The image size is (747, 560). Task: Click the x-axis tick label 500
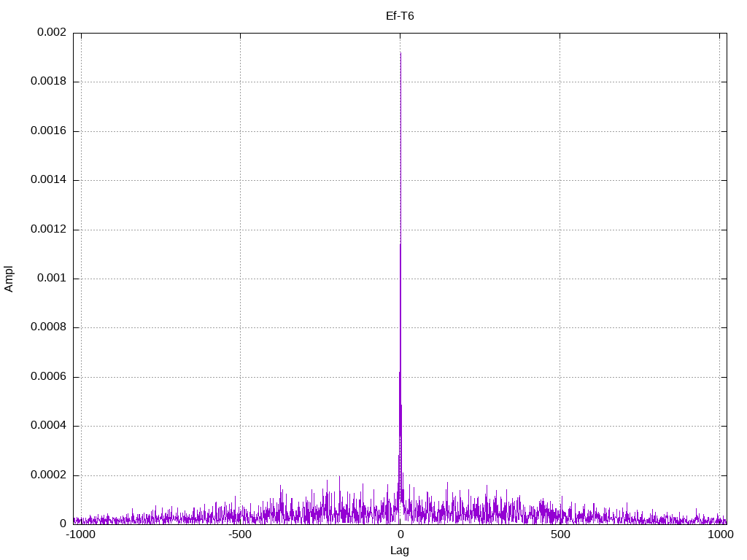[560, 534]
